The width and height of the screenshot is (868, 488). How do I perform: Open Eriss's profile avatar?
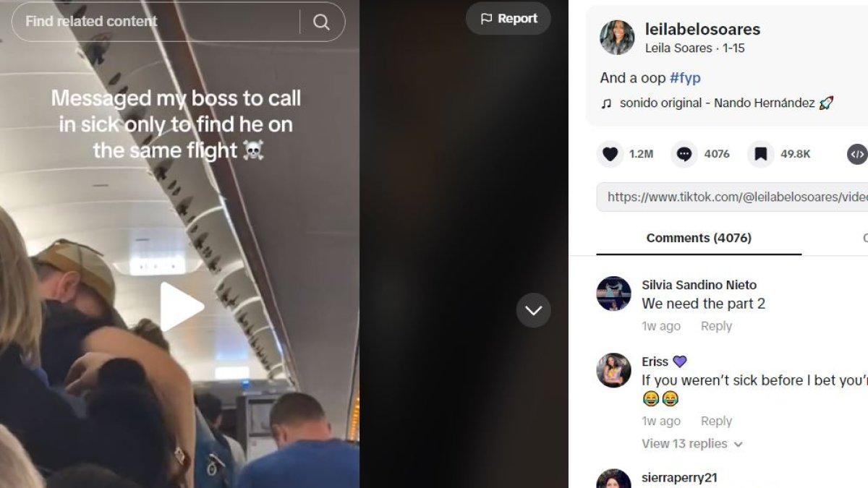[x=613, y=370]
